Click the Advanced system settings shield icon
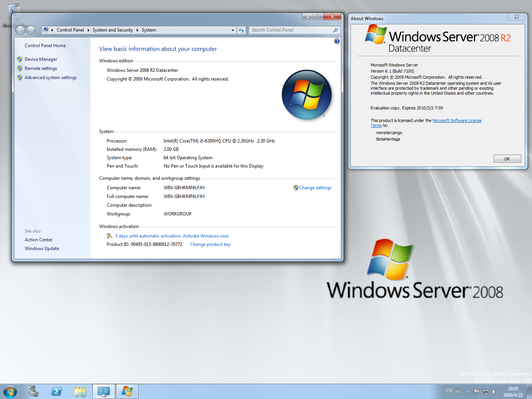This screenshot has height=399, width=532. click(20, 78)
